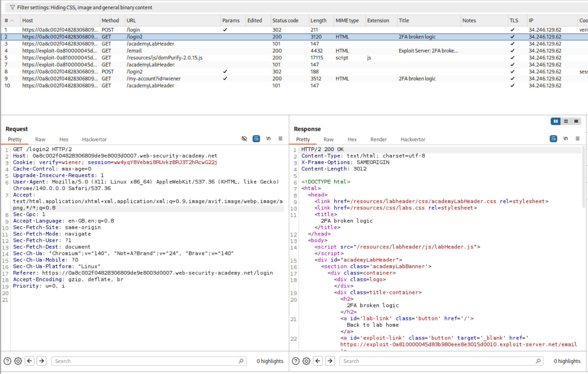Select combined tabbed layout view icon
Viewport: 588px width, 374px height.
click(576, 121)
